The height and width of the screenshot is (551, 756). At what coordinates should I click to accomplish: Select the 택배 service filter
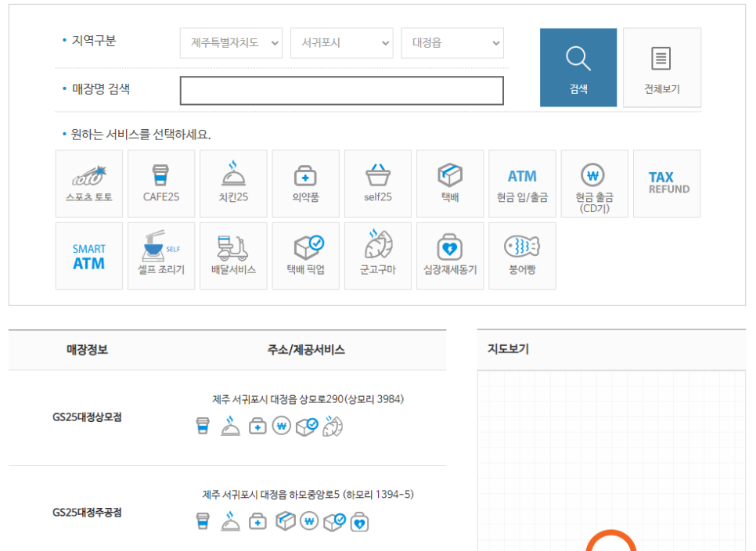[450, 184]
